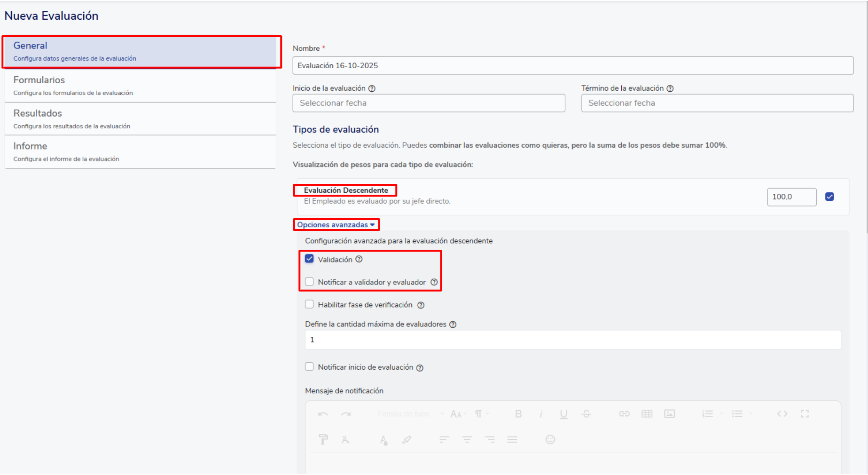Open the emoji picker in editor
Image resolution: width=868 pixels, height=475 pixels.
coord(550,439)
